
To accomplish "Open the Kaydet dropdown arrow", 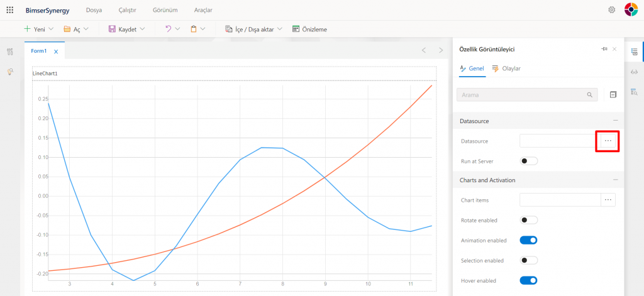I will [143, 29].
